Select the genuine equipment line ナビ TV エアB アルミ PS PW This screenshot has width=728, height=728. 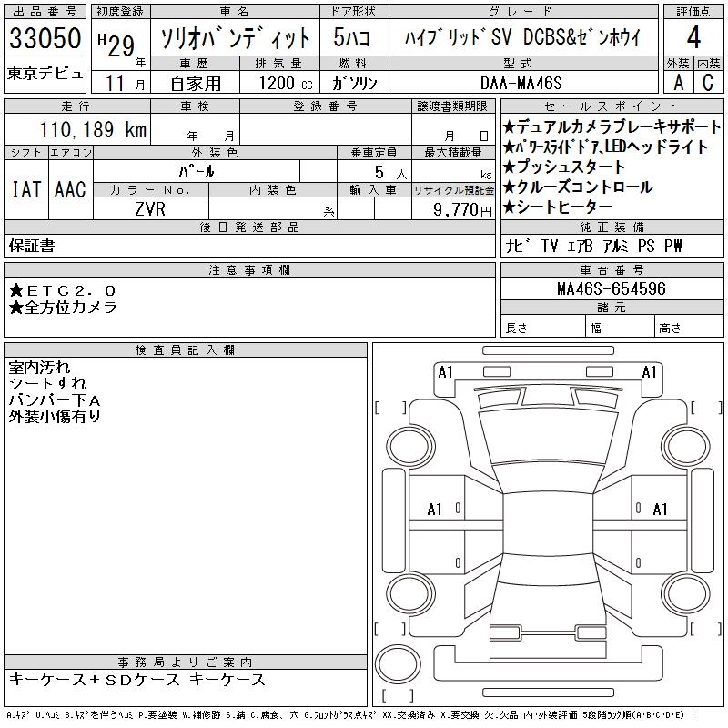click(594, 246)
